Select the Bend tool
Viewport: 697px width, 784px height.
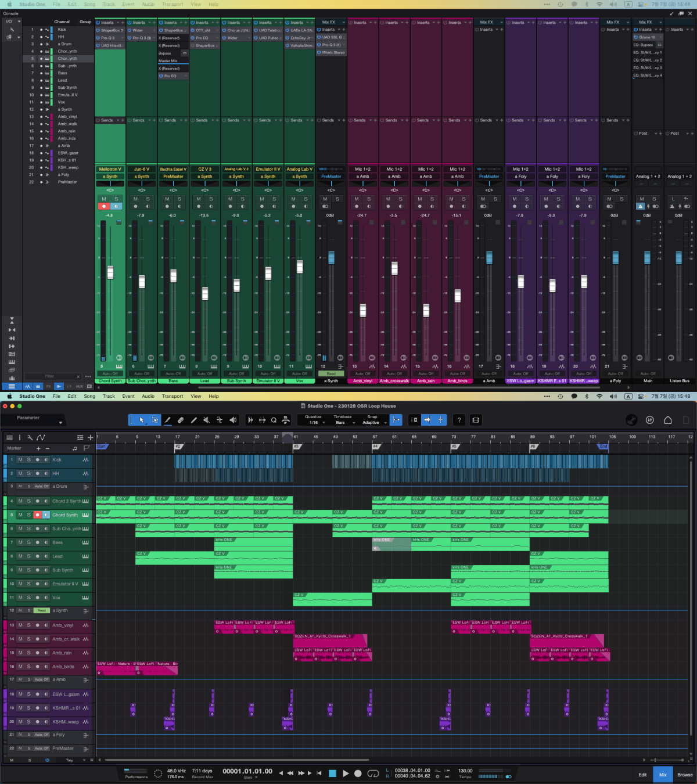click(x=220, y=420)
